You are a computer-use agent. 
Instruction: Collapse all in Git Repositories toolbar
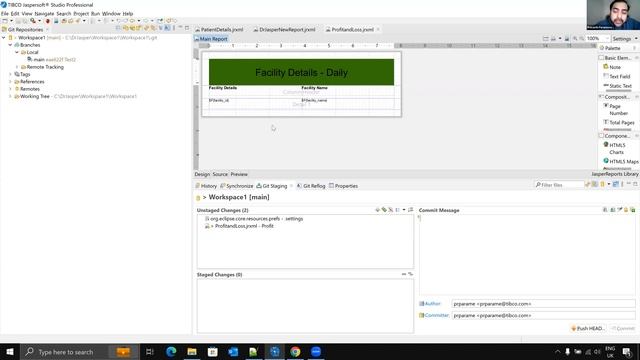pyautogui.click(x=117, y=28)
